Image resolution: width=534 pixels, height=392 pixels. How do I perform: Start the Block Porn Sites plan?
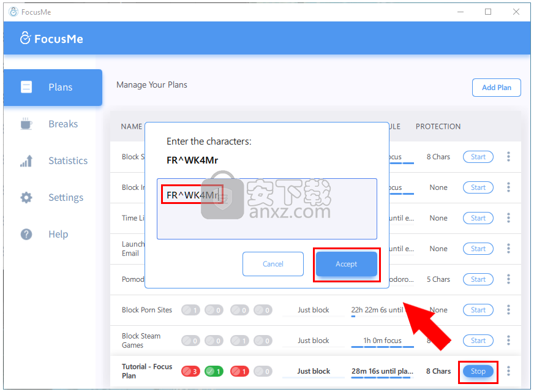478,310
